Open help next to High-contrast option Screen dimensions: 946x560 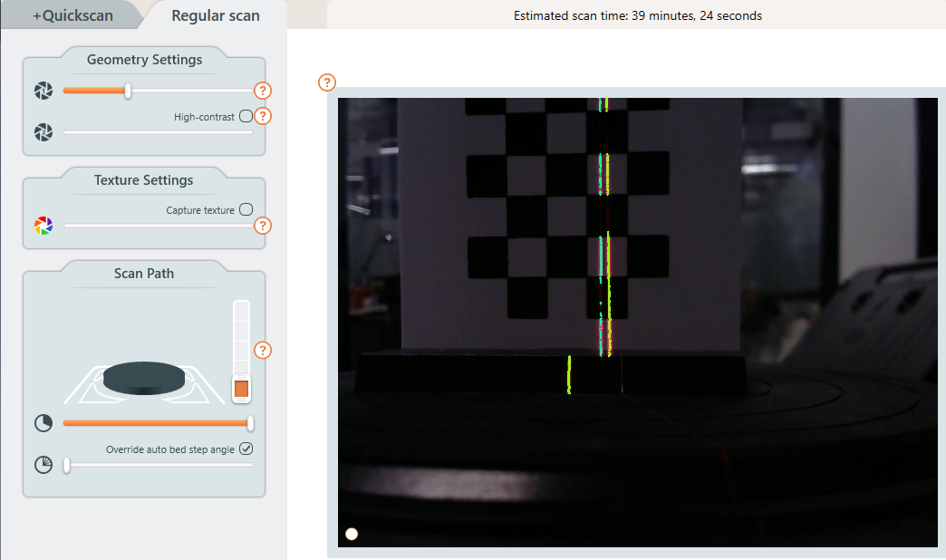pyautogui.click(x=263, y=116)
